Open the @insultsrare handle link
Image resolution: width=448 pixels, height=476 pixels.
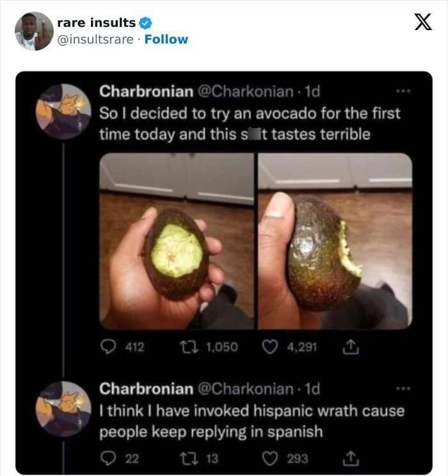click(96, 39)
